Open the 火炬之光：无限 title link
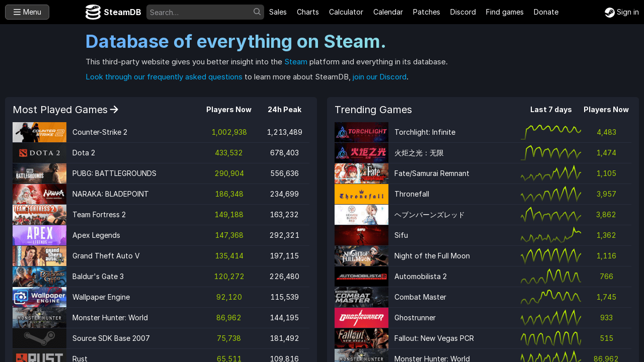This screenshot has height=362, width=644. coord(419,153)
